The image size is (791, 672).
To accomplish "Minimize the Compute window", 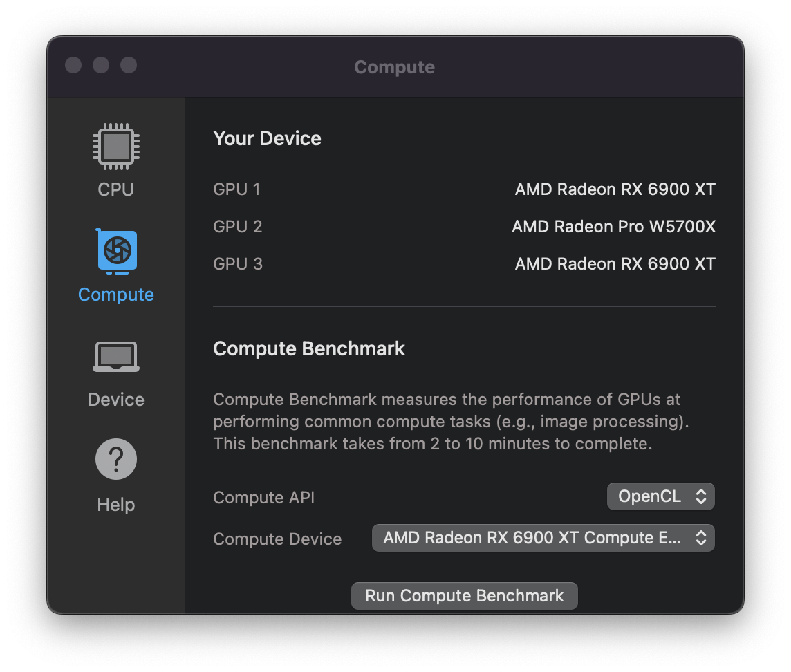I will [x=101, y=65].
